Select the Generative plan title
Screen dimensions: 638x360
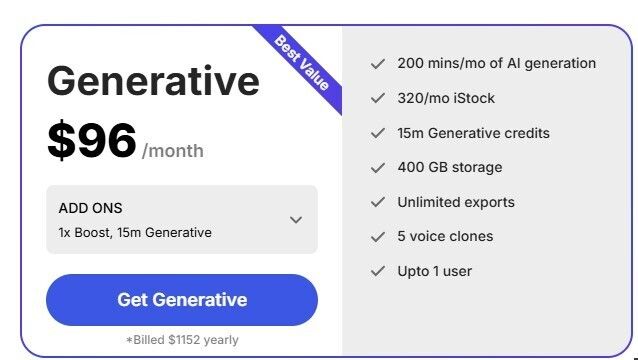point(153,81)
